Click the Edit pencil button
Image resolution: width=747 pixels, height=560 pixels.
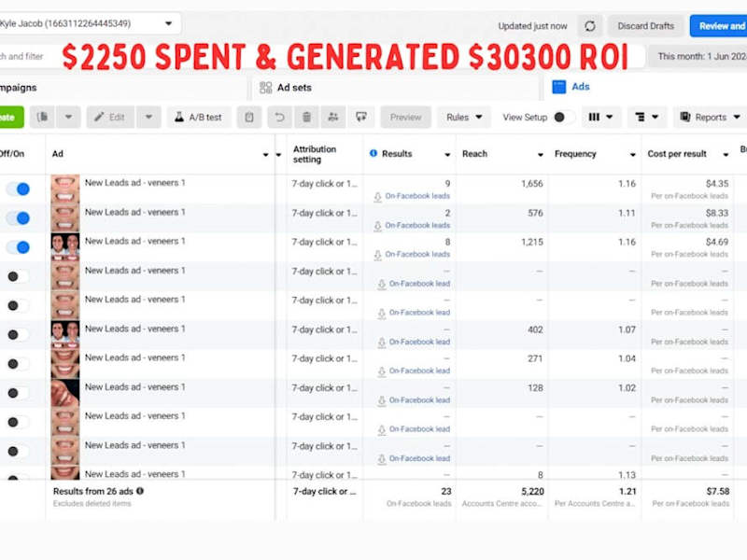109,118
